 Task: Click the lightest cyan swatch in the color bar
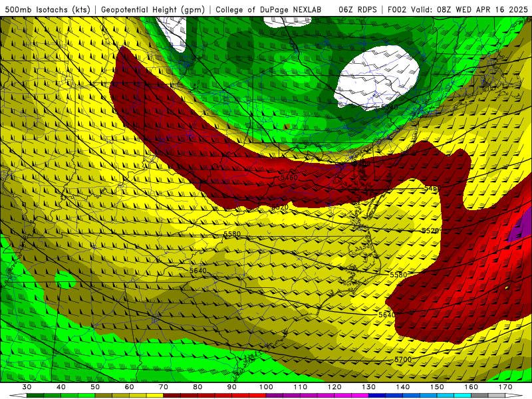(x=462, y=395)
